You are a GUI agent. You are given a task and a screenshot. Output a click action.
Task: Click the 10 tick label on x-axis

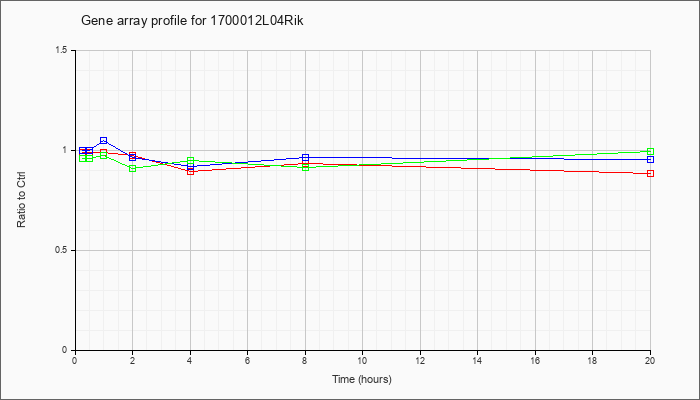point(362,360)
